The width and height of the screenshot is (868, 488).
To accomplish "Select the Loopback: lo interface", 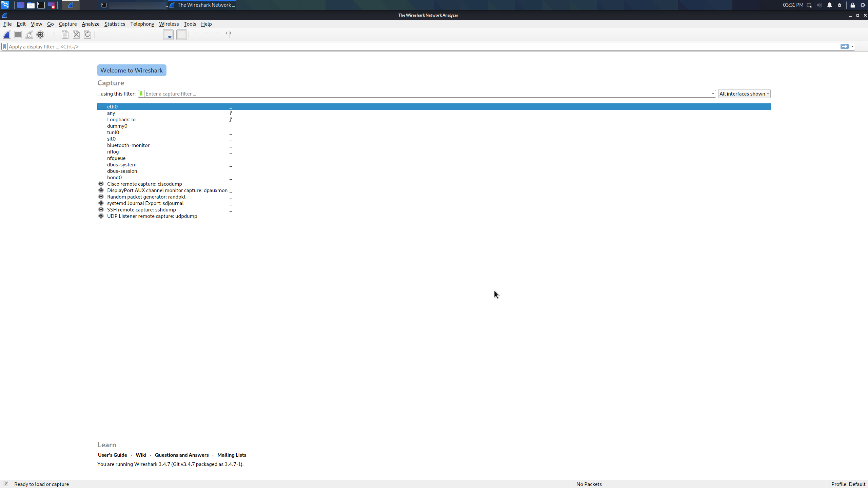I will click(121, 120).
